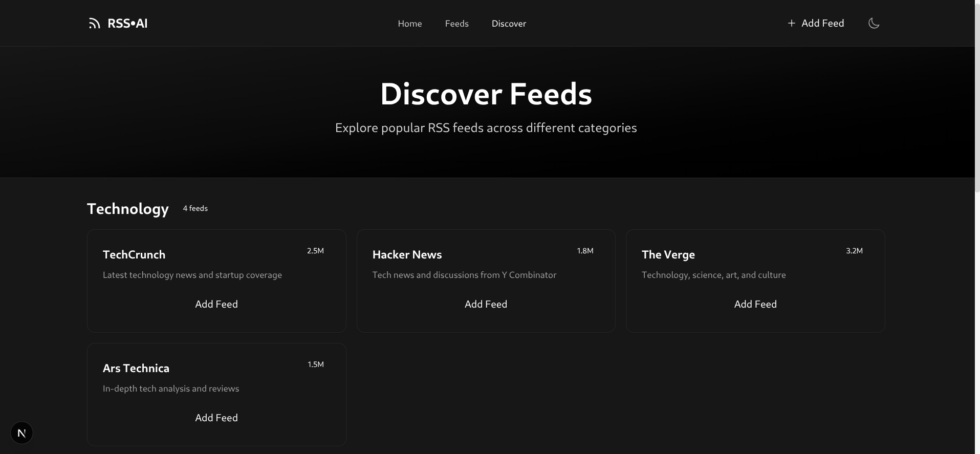Image resolution: width=980 pixels, height=454 pixels.
Task: Select the TechCrunch card title
Action: tap(134, 254)
